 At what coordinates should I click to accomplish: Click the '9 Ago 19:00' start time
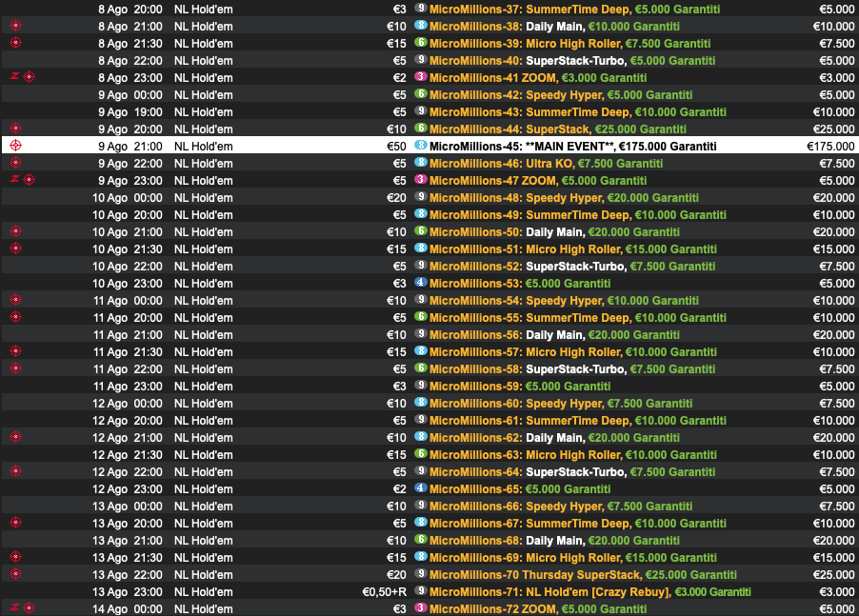point(130,112)
